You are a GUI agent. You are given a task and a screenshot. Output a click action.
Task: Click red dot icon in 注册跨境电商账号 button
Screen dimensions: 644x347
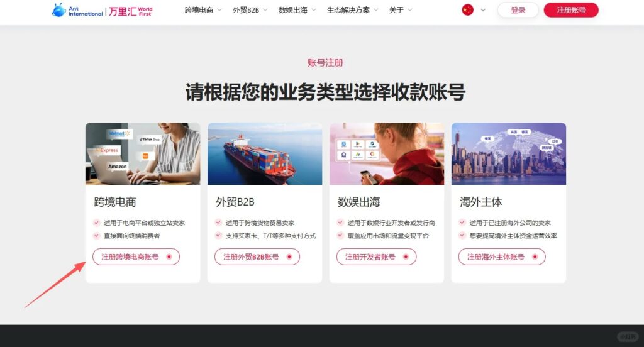169,256
